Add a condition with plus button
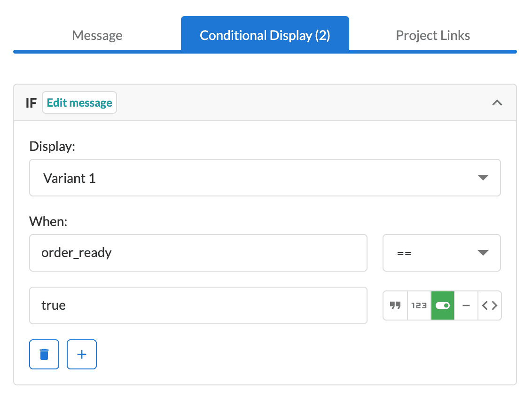 pyautogui.click(x=82, y=354)
